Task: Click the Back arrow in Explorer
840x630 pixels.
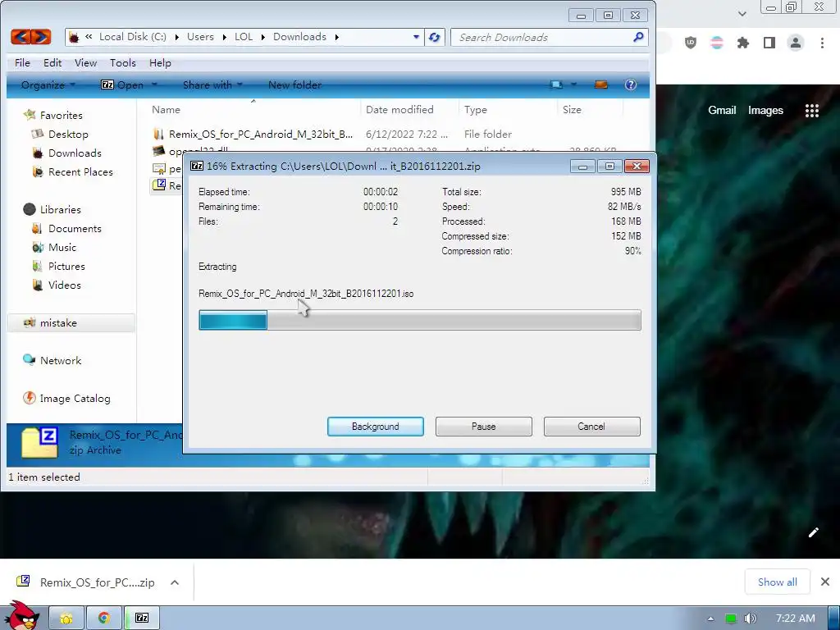Action: point(21,37)
